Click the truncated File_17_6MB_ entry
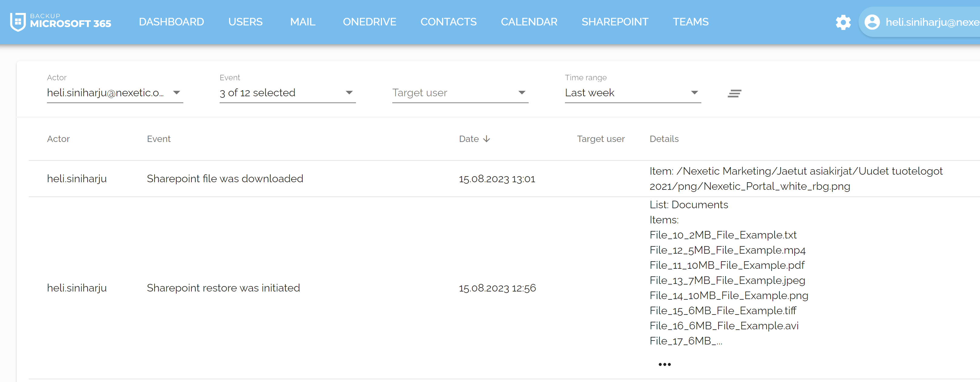The width and height of the screenshot is (980, 382). pos(686,341)
